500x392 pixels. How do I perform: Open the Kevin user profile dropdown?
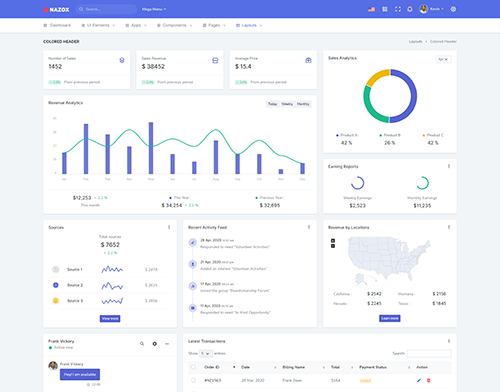click(x=432, y=9)
